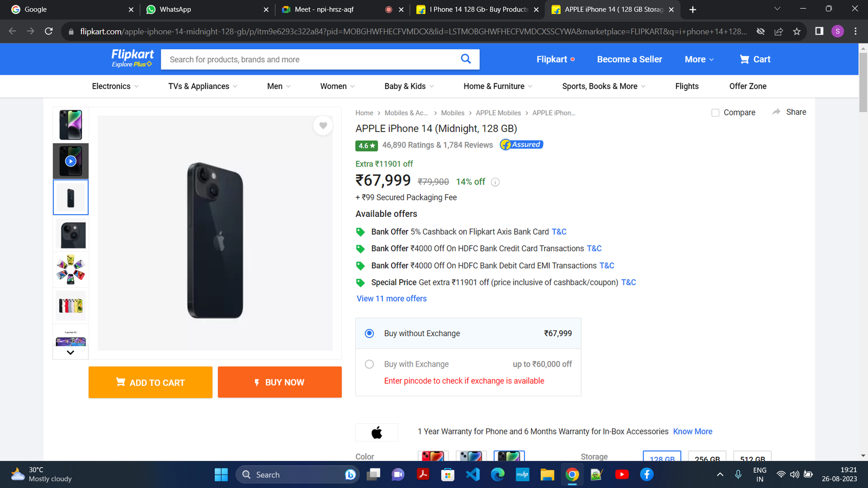Expand the Electronics category menu

pyautogui.click(x=115, y=86)
